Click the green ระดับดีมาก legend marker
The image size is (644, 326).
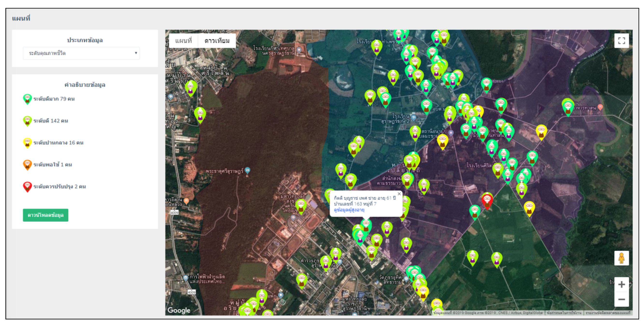27,99
